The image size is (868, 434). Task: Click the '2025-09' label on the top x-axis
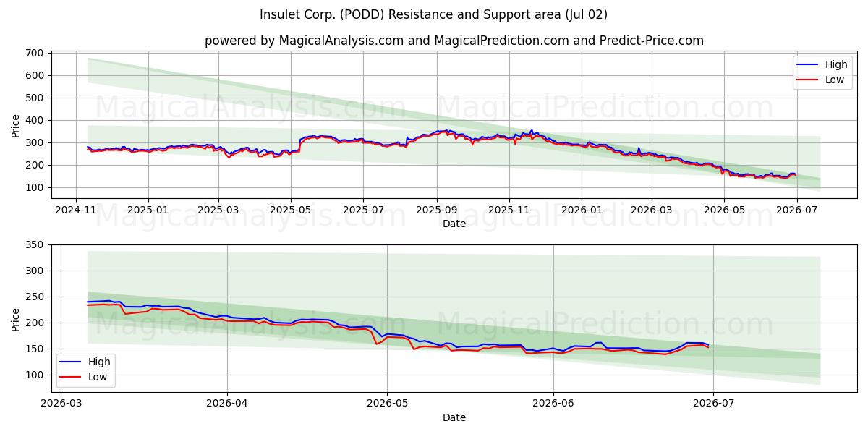(x=436, y=210)
